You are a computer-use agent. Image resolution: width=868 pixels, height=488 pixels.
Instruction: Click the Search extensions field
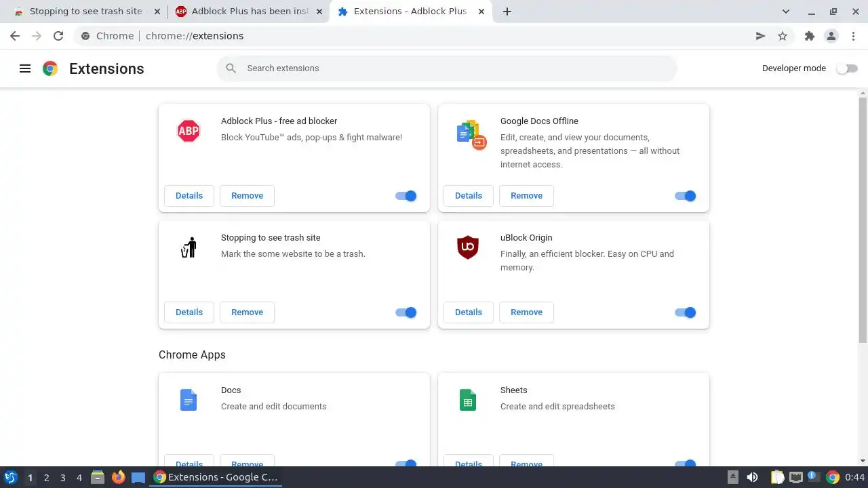[447, 68]
